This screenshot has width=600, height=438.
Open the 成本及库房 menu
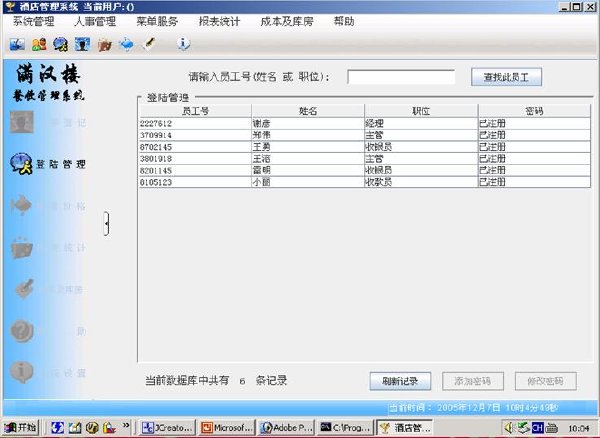click(x=287, y=22)
